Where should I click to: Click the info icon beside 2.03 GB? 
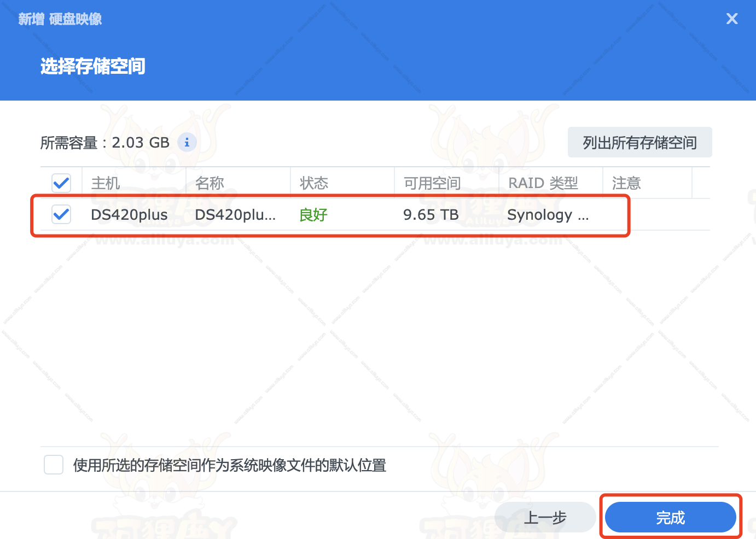click(x=187, y=142)
